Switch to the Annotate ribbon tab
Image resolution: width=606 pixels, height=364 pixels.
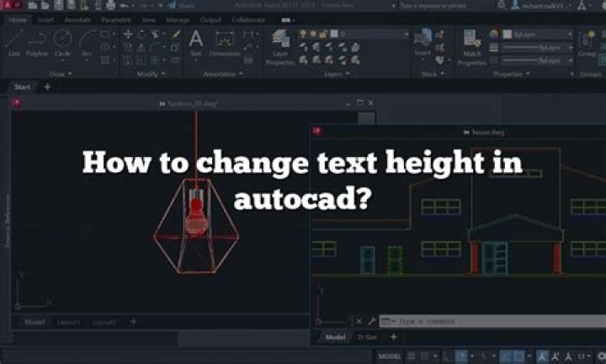(77, 18)
